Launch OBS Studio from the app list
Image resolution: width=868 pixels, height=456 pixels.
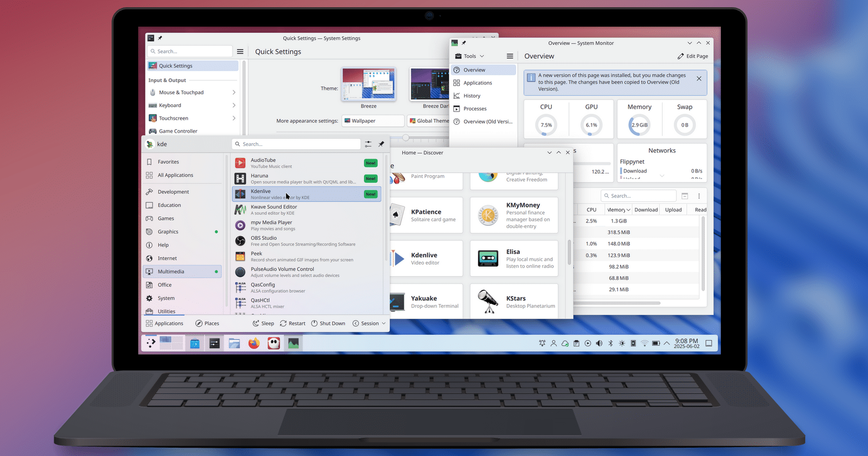[264, 241]
